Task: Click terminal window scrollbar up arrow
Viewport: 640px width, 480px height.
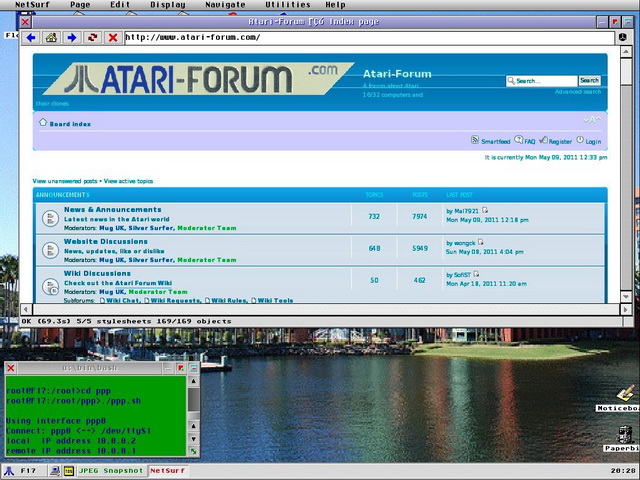Action: (193, 381)
